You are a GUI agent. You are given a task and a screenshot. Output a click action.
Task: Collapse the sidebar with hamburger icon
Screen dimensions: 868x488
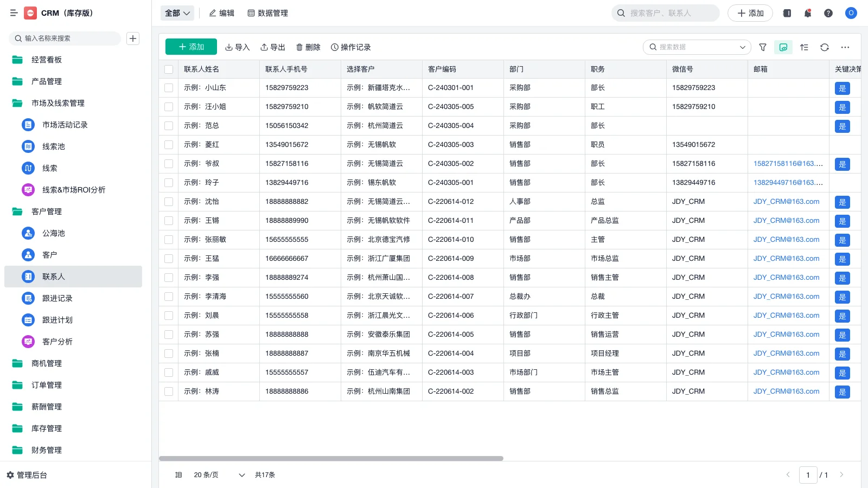click(x=14, y=13)
